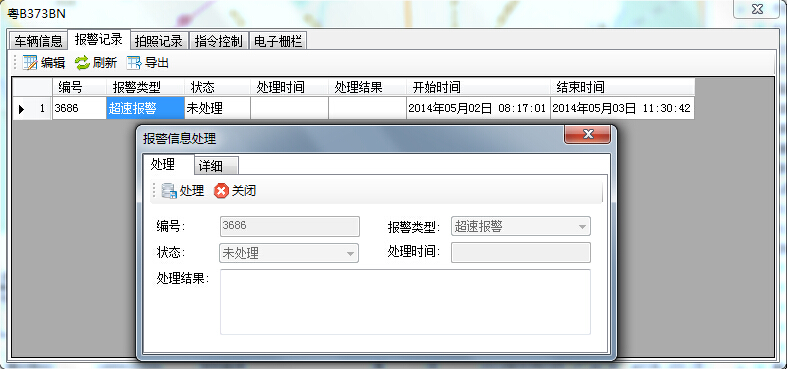Viewport: 787px width, 369px height.
Task: Select the row indicator arrow of row 1
Action: point(21,108)
